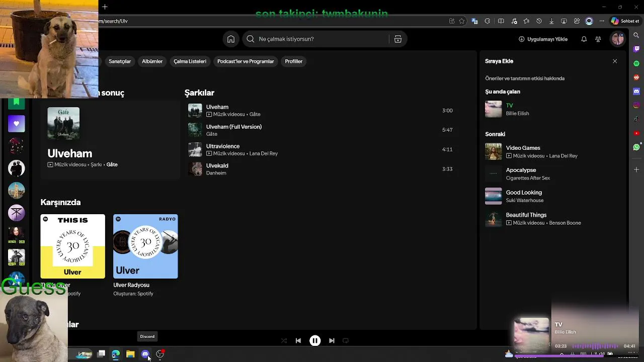Image resolution: width=644 pixels, height=362 pixels.
Task: Open the Browse icon in search bar
Action: [x=398, y=39]
